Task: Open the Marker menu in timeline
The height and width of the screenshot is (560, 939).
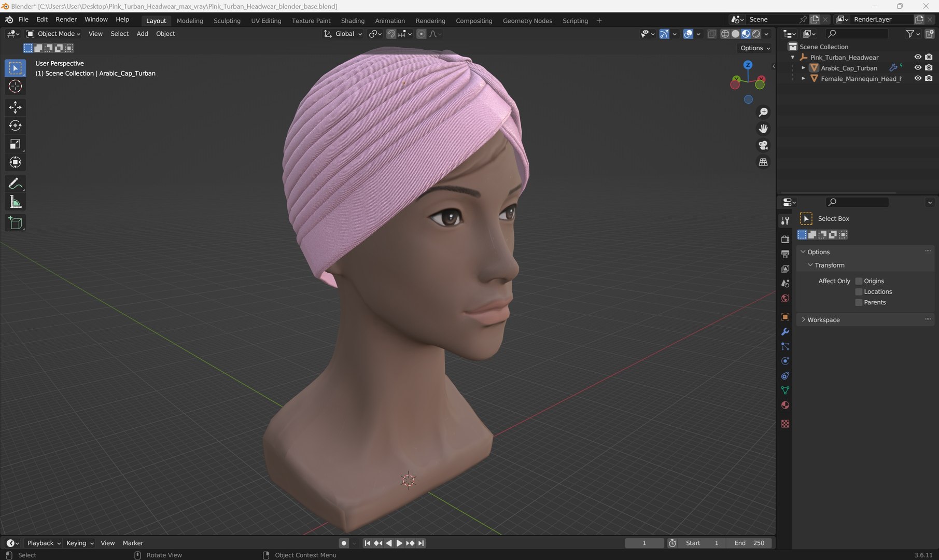Action: pos(133,543)
